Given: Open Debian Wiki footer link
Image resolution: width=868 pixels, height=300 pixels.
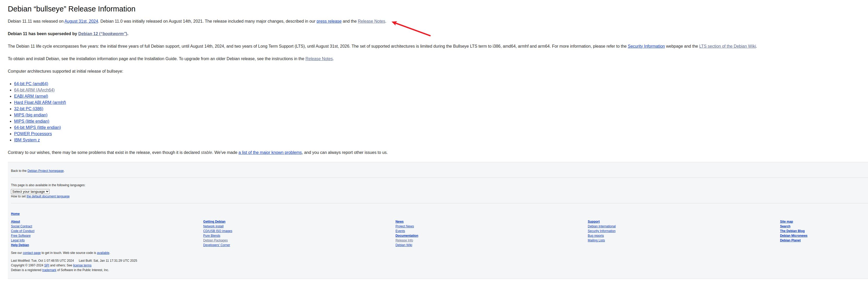Looking at the screenshot, I should (404, 245).
